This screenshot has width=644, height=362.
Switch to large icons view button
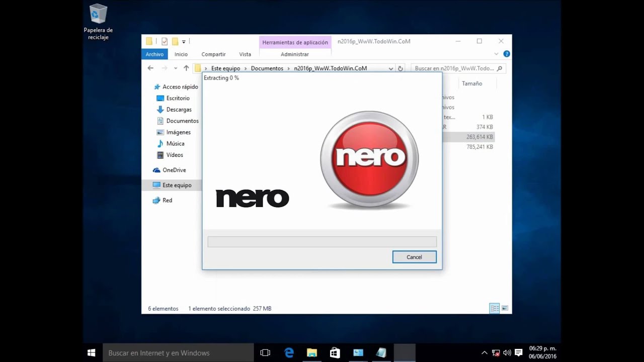point(505,309)
